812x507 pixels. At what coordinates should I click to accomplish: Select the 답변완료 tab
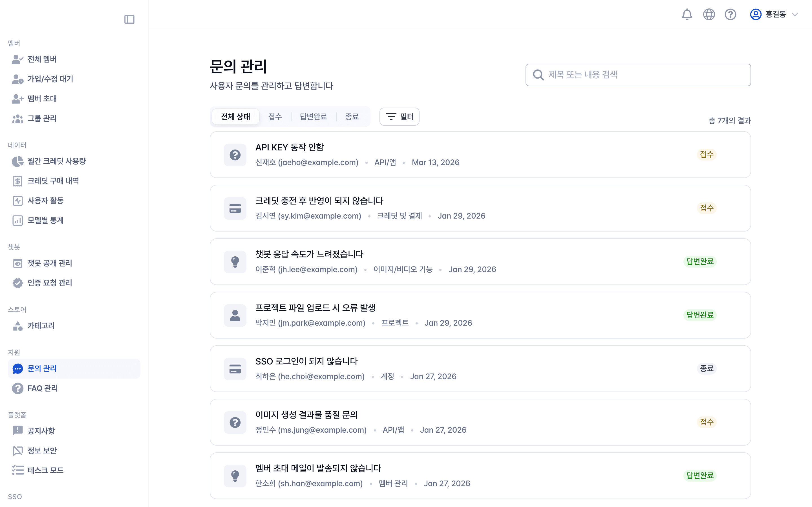pos(314,116)
